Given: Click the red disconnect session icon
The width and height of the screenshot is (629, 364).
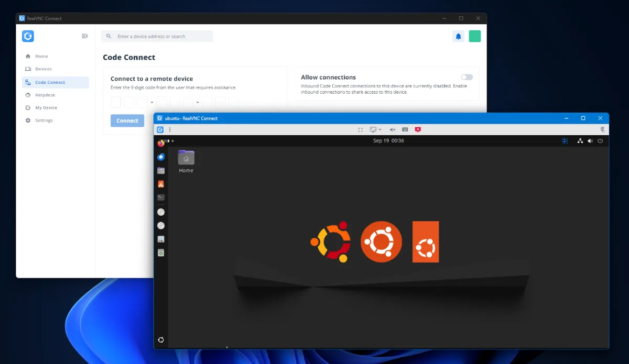Looking at the screenshot, I should (418, 129).
